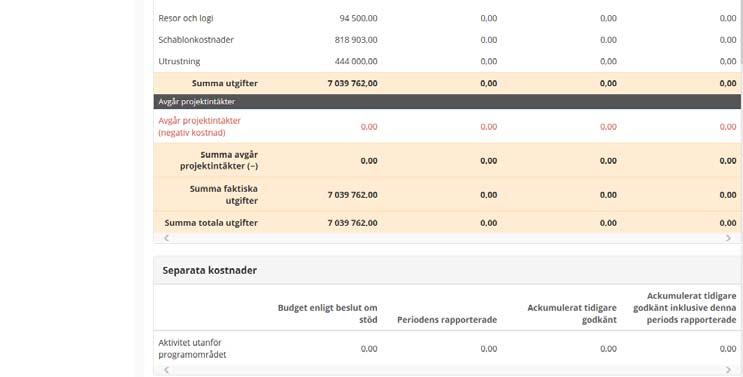The image size is (743, 377).
Task: Click Periodens rapporterade column header
Action: 447,320
